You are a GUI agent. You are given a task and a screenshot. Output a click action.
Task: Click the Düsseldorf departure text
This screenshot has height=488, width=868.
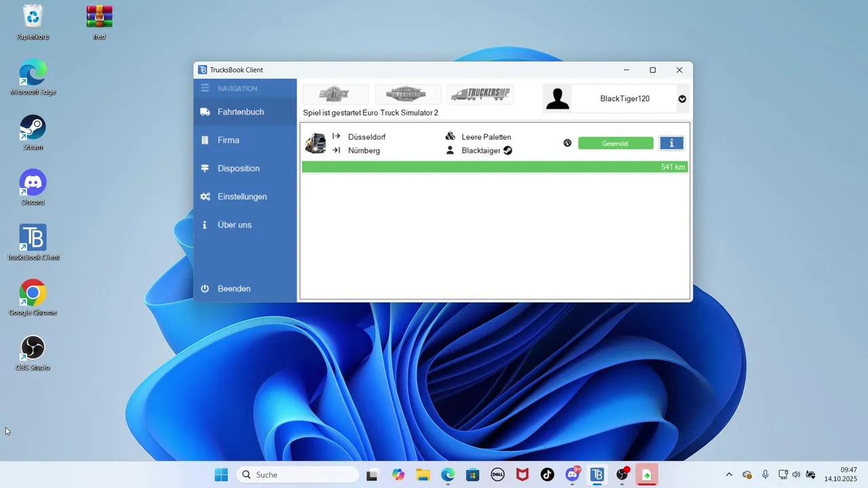367,137
